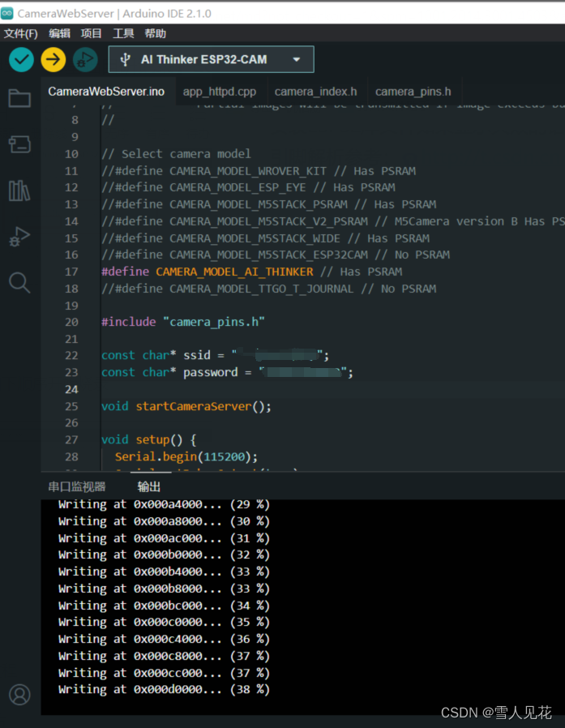This screenshot has width=565, height=728.
Task: Click output line "Writing at 0x000a4000... (29 %)"
Action: point(164,504)
